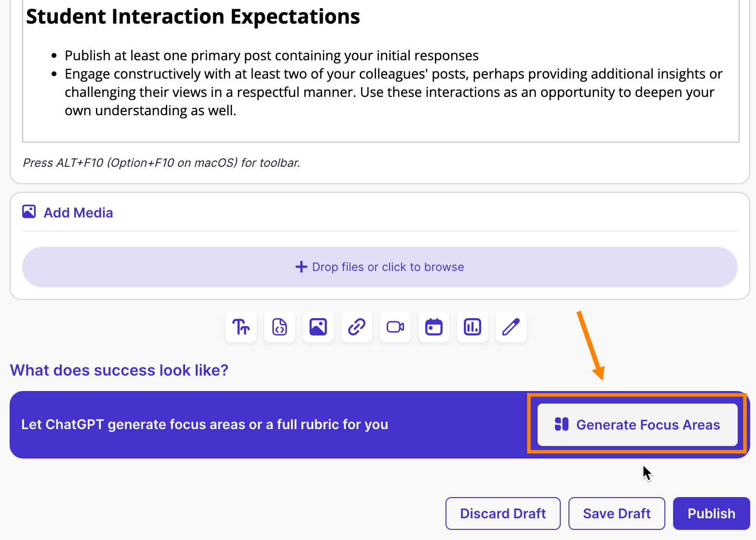The width and height of the screenshot is (756, 540).
Task: Insert a link block
Action: (357, 327)
